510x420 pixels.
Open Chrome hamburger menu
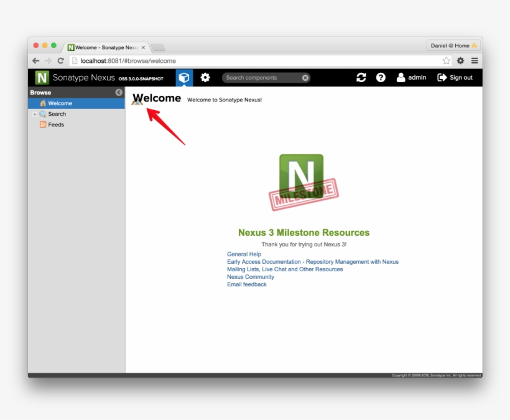tap(475, 61)
